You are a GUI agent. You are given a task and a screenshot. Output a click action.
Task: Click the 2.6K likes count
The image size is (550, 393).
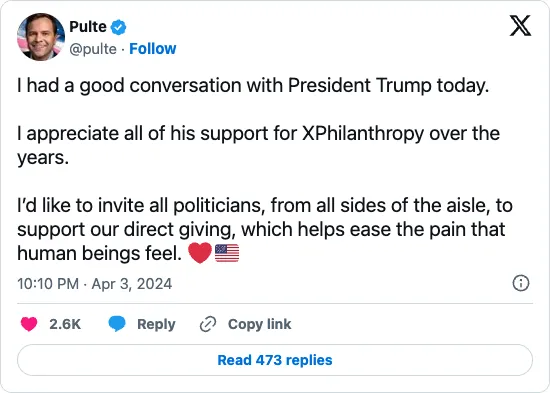(65, 324)
